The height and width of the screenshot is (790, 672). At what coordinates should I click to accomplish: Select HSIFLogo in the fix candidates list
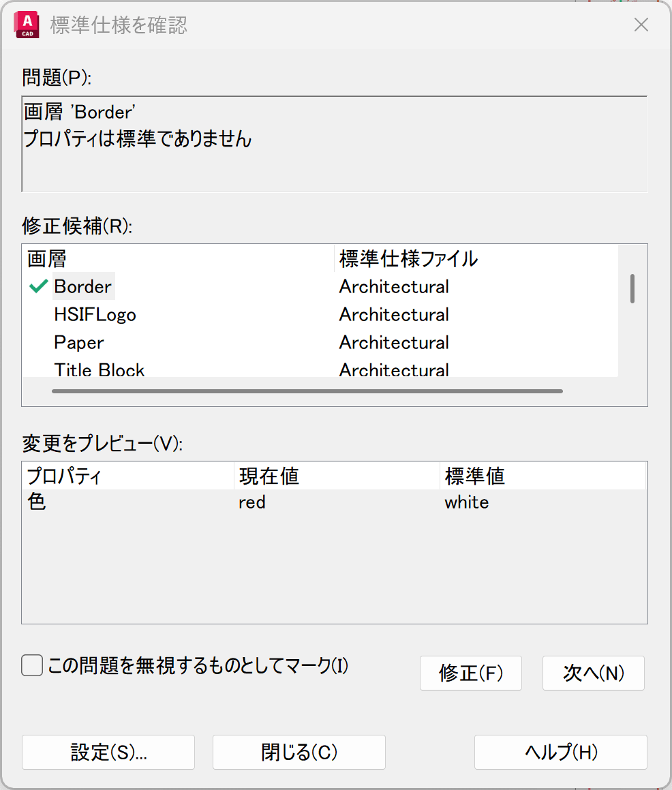pyautogui.click(x=95, y=315)
